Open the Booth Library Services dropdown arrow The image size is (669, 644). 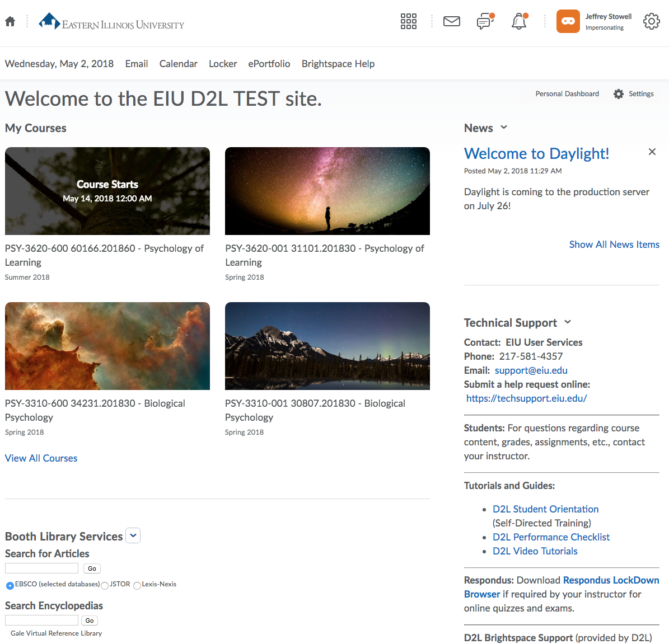click(x=133, y=535)
